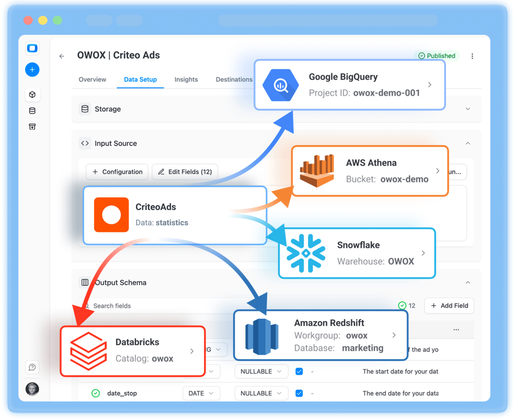Click the OWOX logo icon in sidebar
Image resolution: width=515 pixels, height=420 pixels.
pyautogui.click(x=32, y=48)
